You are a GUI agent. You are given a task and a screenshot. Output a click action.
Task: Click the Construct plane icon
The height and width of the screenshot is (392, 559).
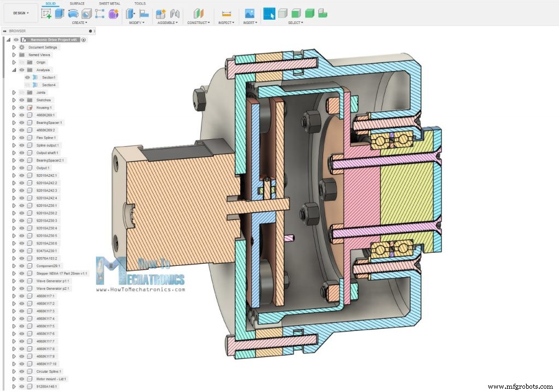198,13
